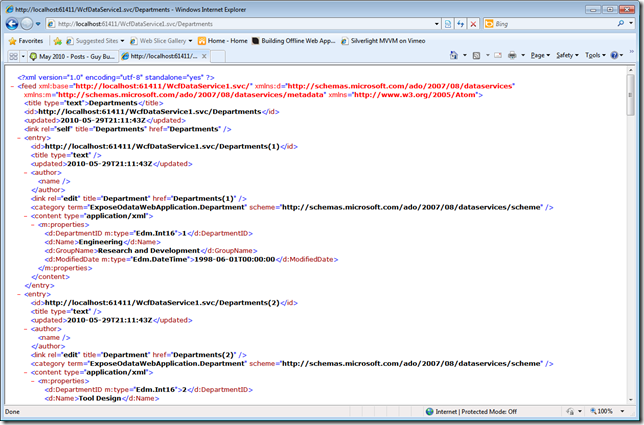Expand the Home button dropdown
The width and height of the screenshot is (644, 425).
coord(465,55)
